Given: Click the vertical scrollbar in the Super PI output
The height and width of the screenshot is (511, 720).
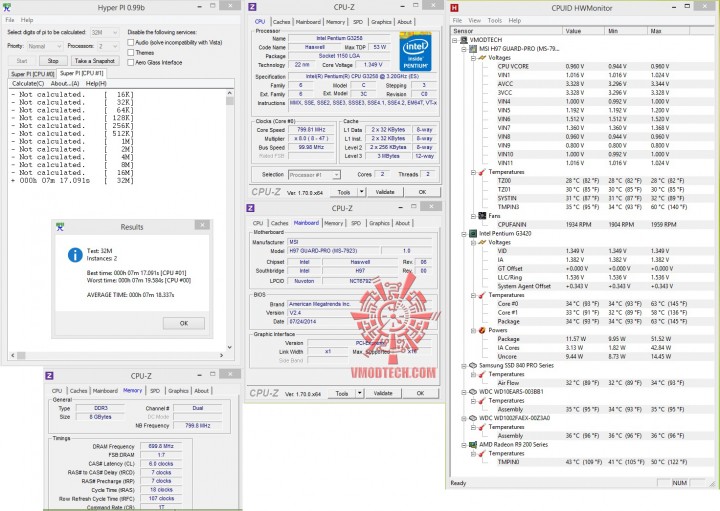Looking at the screenshot, I should [230, 221].
